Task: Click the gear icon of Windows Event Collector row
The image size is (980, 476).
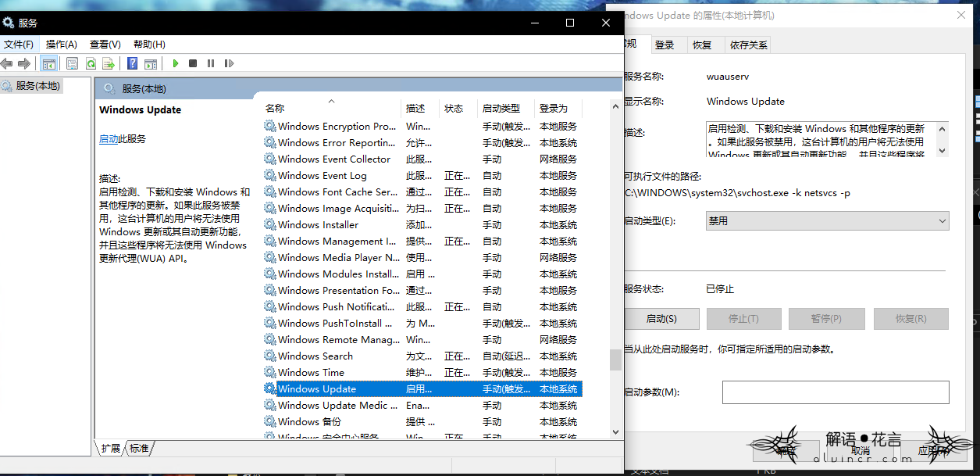Action: [x=270, y=159]
